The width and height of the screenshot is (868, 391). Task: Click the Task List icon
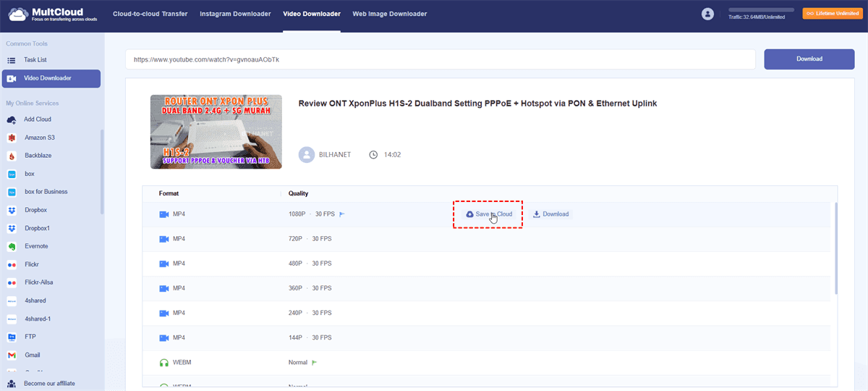(12, 60)
